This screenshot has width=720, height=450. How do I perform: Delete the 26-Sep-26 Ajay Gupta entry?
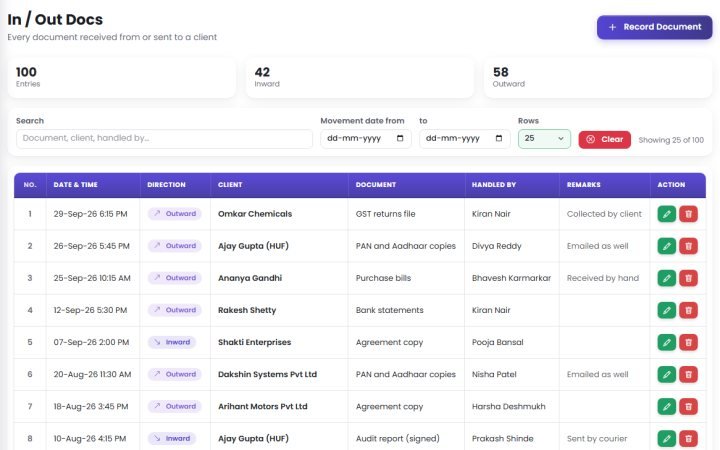click(688, 246)
